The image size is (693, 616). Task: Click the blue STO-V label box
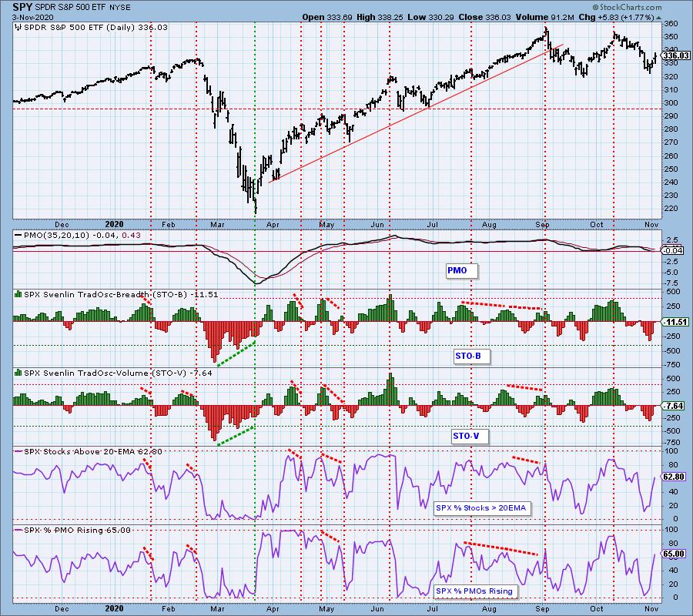tap(470, 436)
